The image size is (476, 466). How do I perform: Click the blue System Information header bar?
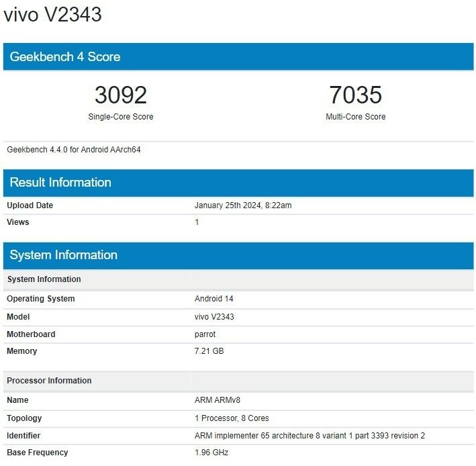[238, 255]
